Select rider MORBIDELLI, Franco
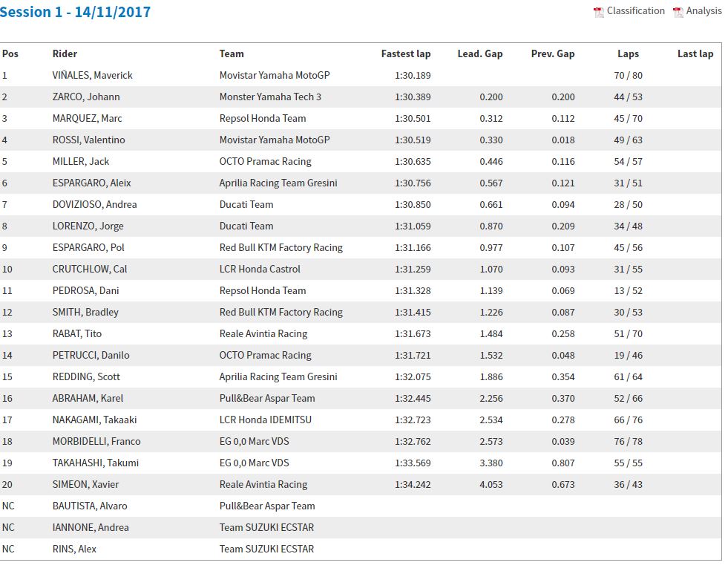The width and height of the screenshot is (728, 571). point(96,441)
